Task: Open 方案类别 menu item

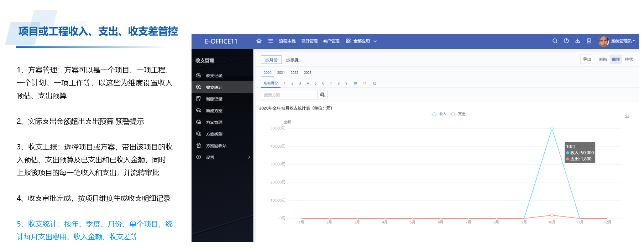Action: click(214, 134)
